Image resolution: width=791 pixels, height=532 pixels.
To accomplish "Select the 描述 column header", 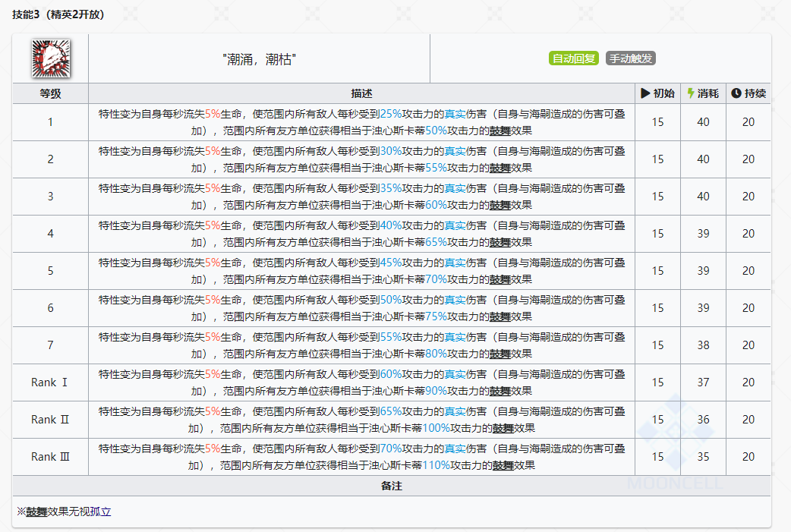I will tap(361, 93).
